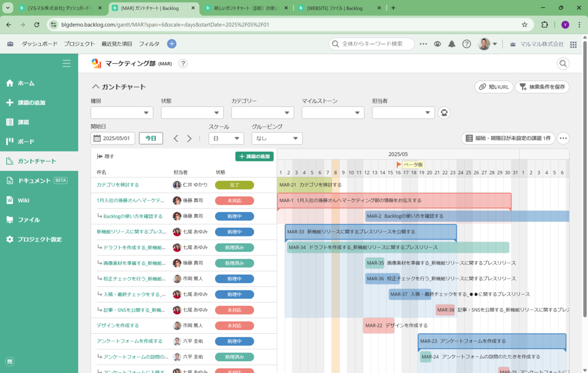Open the スケール dropdown

(226, 138)
